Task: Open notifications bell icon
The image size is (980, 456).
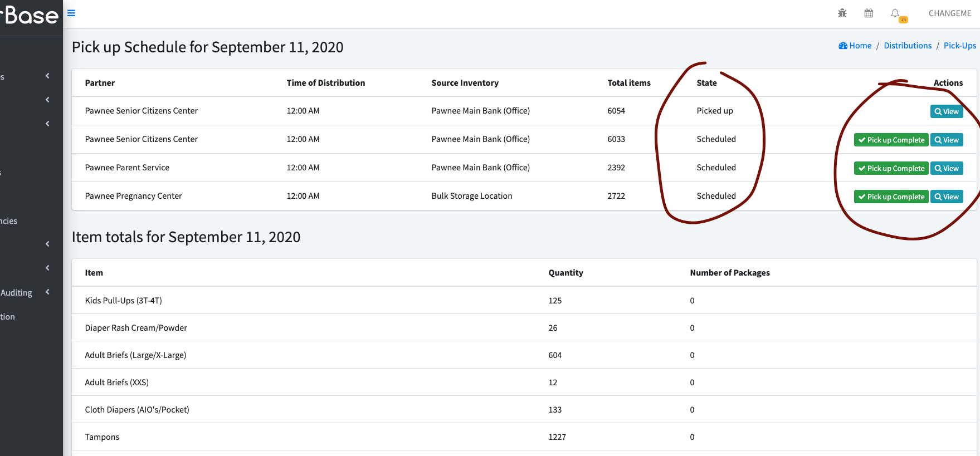Action: (895, 13)
